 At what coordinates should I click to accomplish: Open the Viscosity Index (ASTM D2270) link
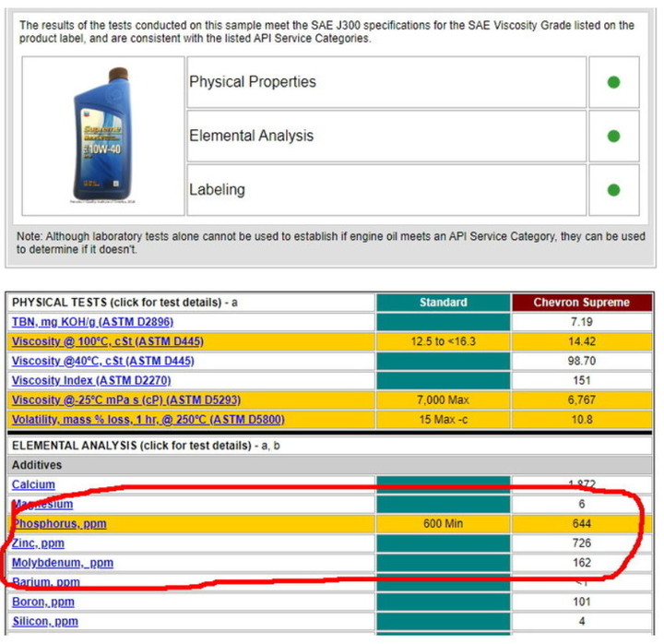tap(91, 380)
